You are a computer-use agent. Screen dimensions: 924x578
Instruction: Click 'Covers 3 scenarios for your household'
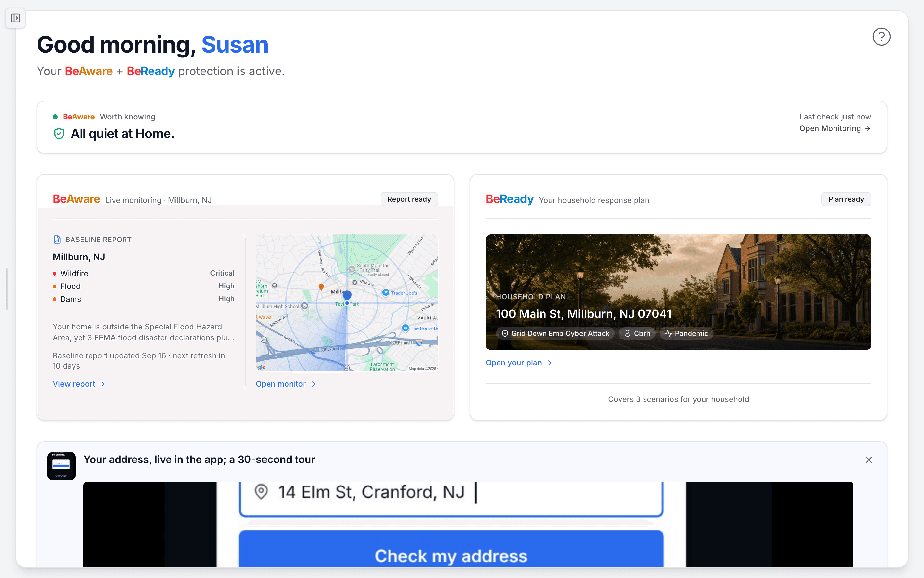click(x=678, y=399)
